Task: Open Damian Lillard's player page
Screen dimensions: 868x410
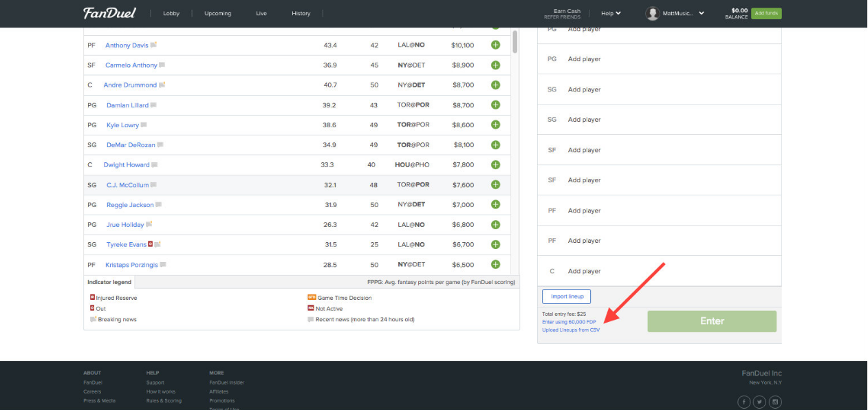Action: pyautogui.click(x=127, y=105)
